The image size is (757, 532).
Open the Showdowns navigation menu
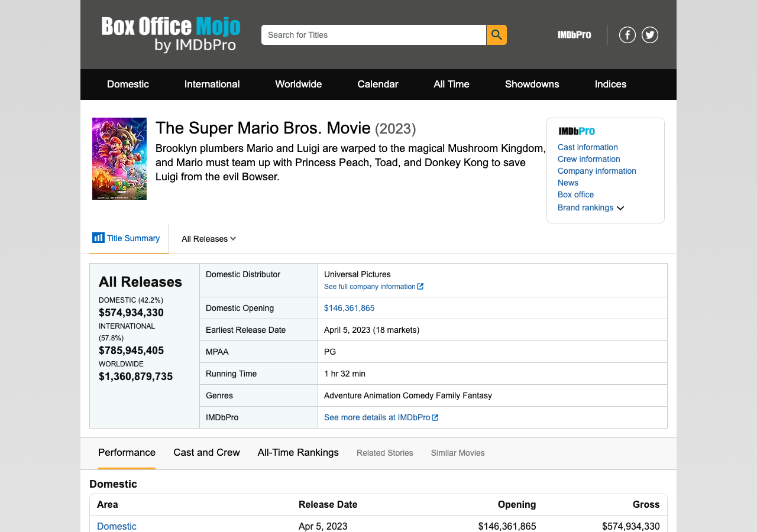tap(532, 84)
